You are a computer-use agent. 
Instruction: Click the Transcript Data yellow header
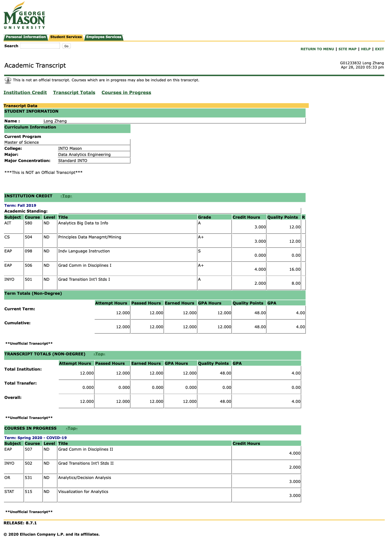[x=156, y=106]
